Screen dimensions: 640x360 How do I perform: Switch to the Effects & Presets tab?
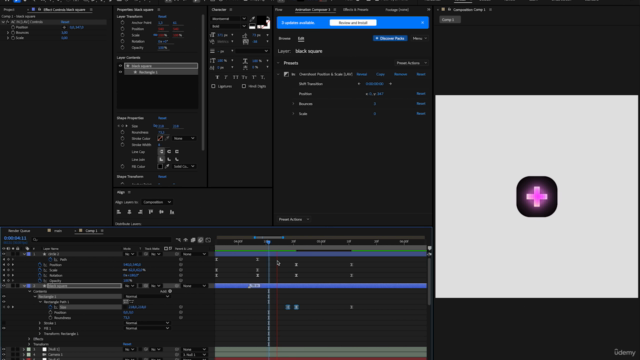[x=356, y=9]
